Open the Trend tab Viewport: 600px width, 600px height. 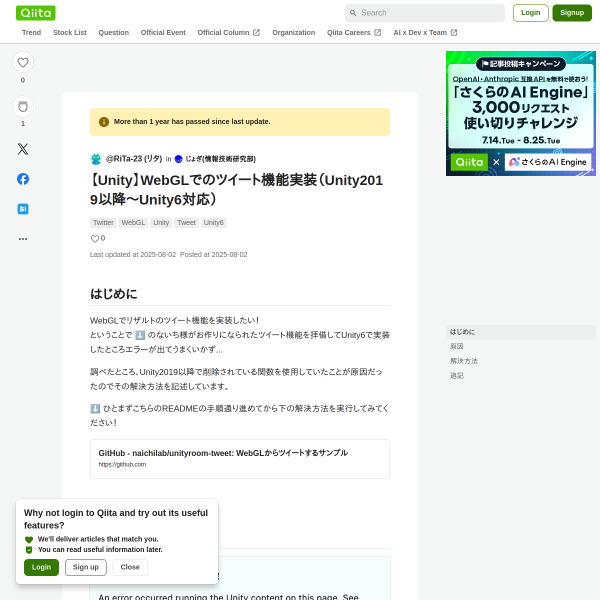(31, 33)
